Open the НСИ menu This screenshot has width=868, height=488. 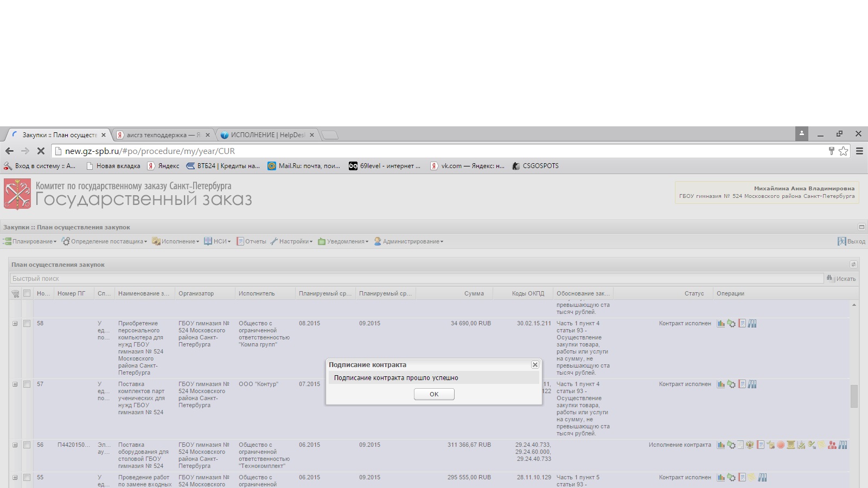point(218,241)
